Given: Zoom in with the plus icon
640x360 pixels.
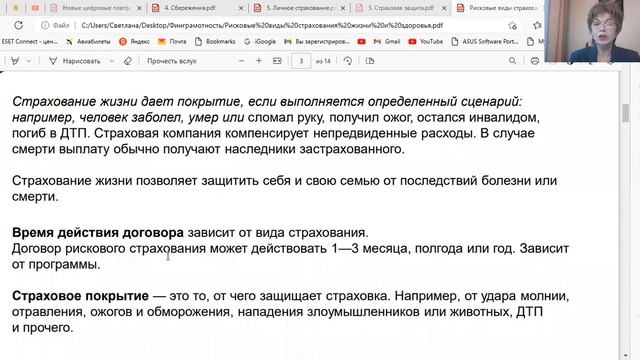Looking at the screenshot, I should (259, 61).
